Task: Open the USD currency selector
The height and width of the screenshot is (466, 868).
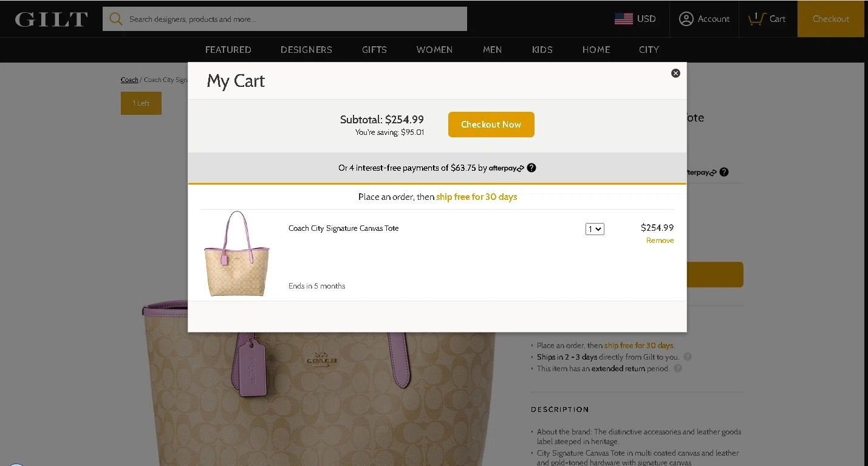Action: click(646, 19)
